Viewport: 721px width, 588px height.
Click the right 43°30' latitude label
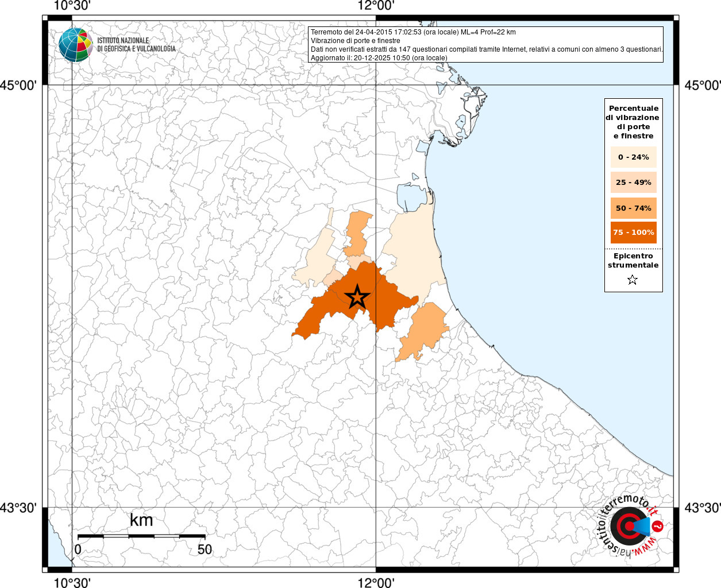coord(702,508)
